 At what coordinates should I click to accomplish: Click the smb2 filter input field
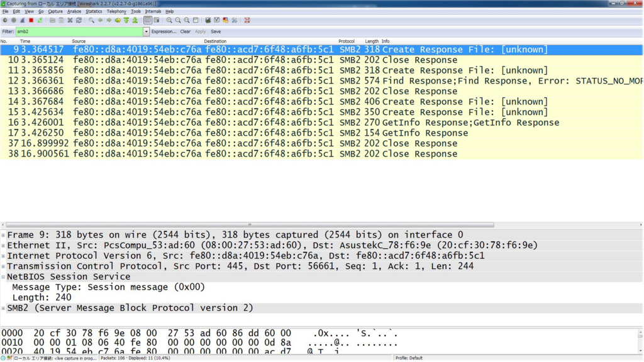(79, 31)
